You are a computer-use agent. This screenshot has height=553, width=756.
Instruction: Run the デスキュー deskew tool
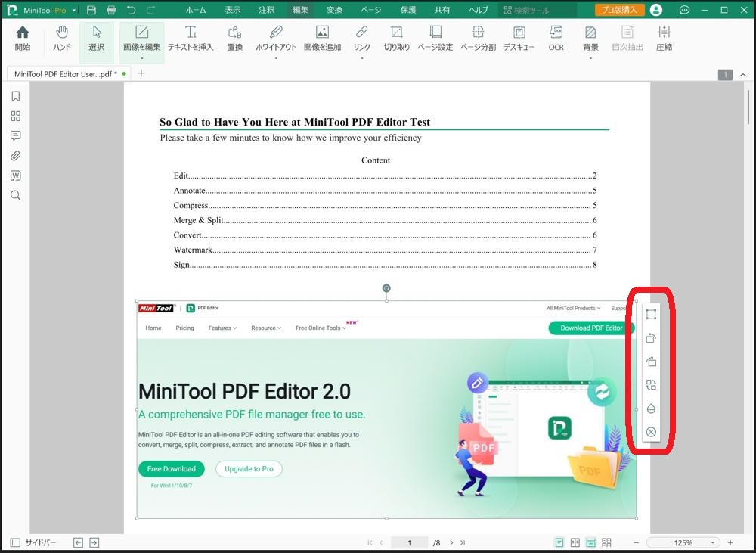pos(519,39)
